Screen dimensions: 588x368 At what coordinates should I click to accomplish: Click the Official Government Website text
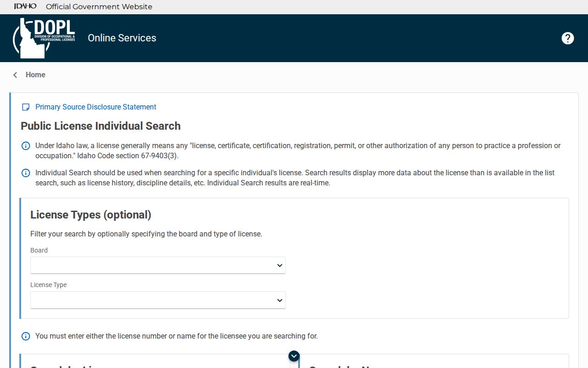99,7
